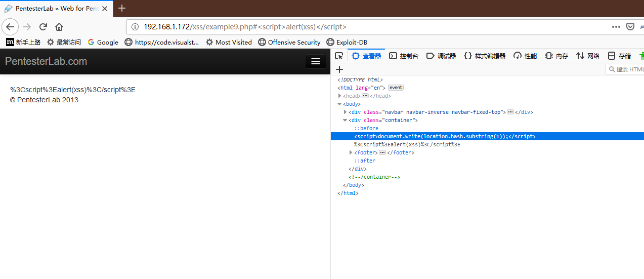Expand the head ellipsis badge
Screen dimensions: 644x279
pos(365,96)
